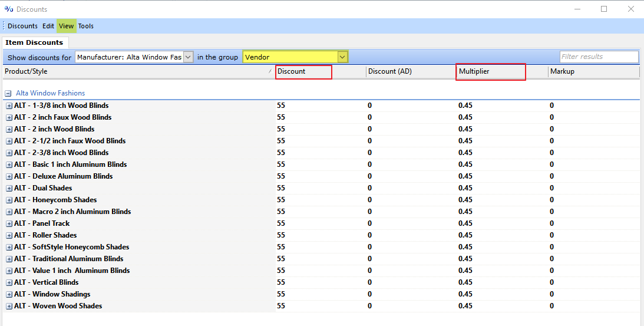Click Markup 0 for Dual Shades
The height and width of the screenshot is (326, 644).
click(x=551, y=188)
